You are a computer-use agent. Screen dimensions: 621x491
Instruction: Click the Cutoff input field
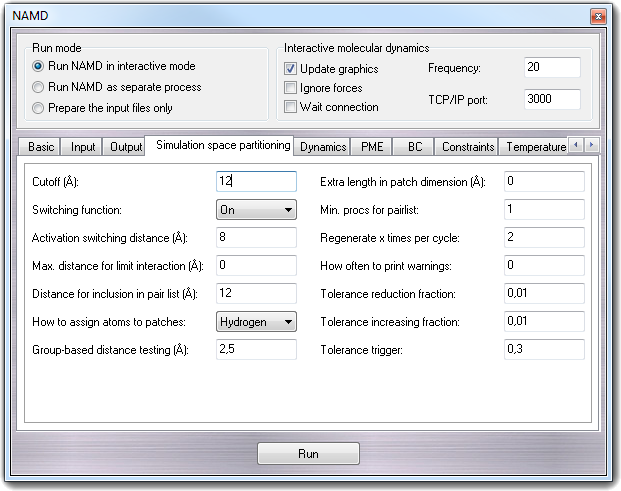[256, 182]
